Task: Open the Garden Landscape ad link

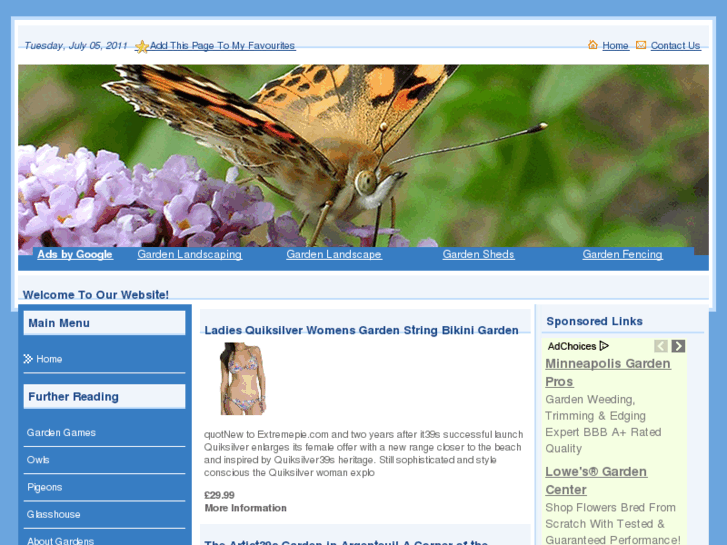Action: 334,254
